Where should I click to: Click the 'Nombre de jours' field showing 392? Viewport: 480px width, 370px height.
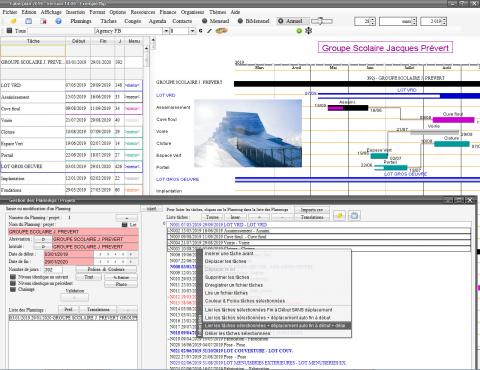(x=53, y=269)
